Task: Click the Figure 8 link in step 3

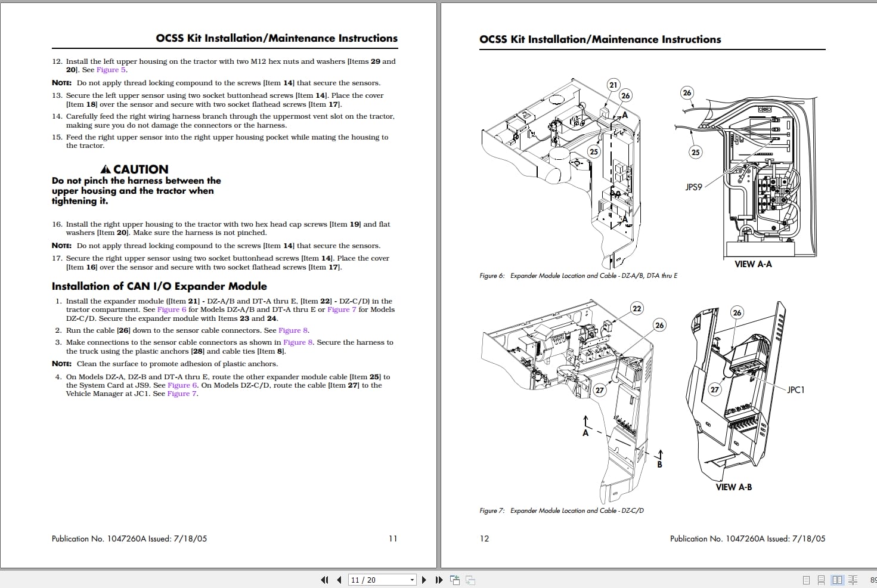Action: pos(298,342)
